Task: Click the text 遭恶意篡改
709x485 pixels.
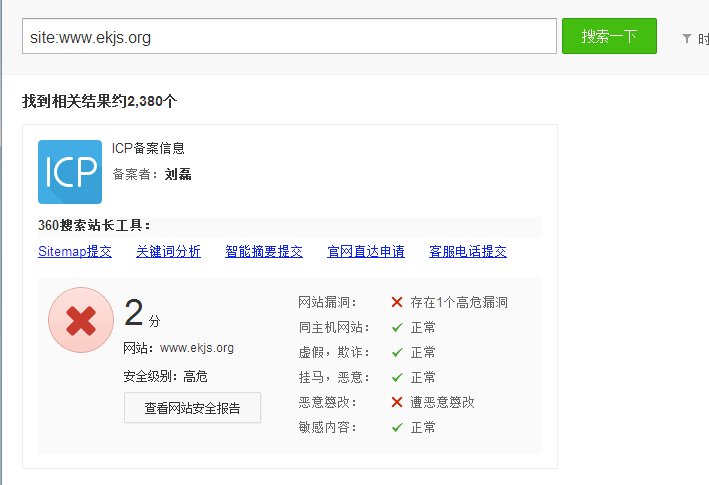Action: click(x=442, y=402)
